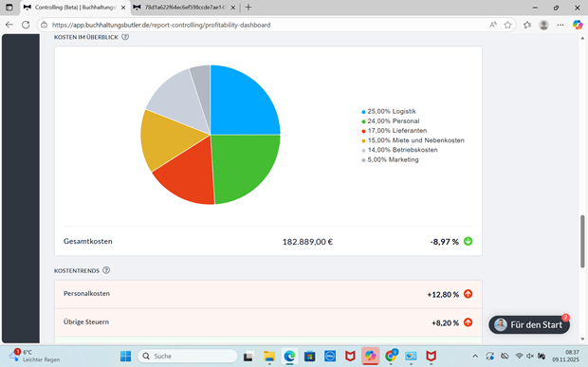
Task: Click the taskbar Suche search box
Action: (x=188, y=356)
